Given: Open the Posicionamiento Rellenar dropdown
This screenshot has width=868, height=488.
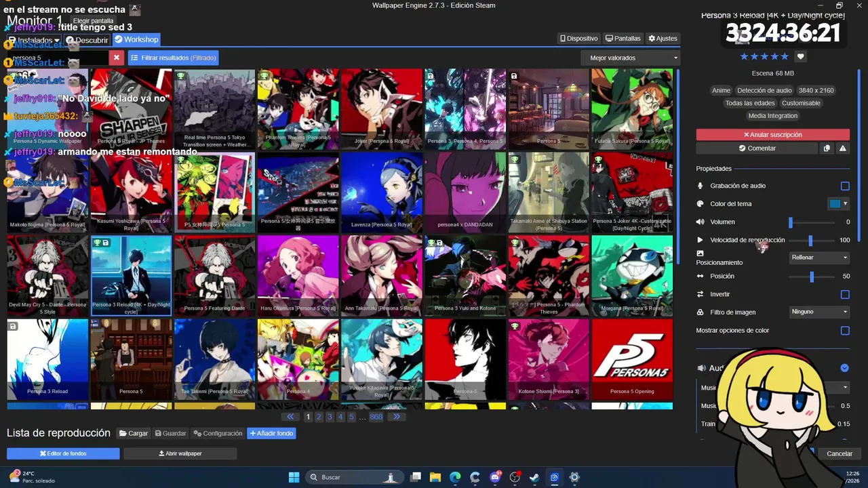Looking at the screenshot, I should (819, 258).
